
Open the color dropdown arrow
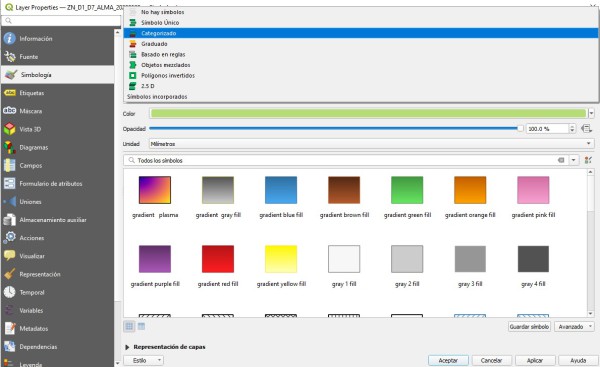[x=591, y=113]
